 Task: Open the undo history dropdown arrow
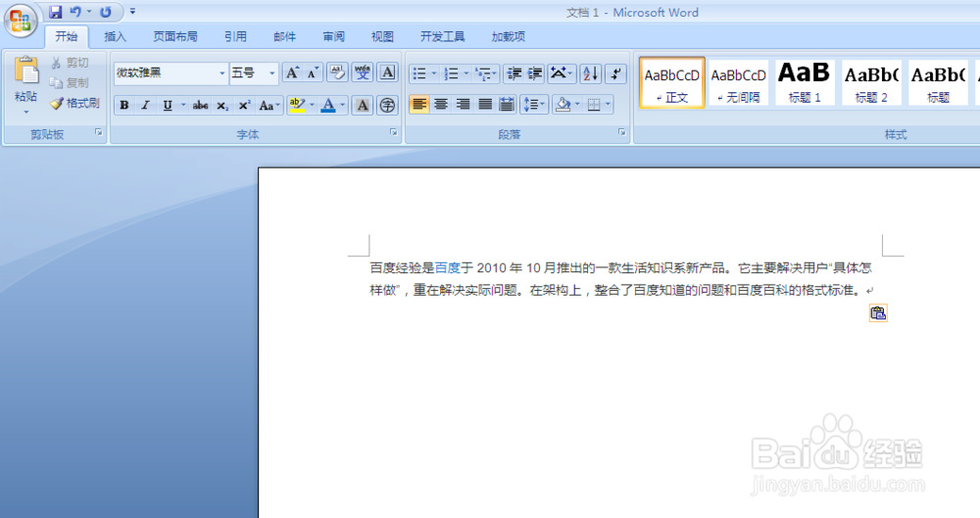click(89, 12)
